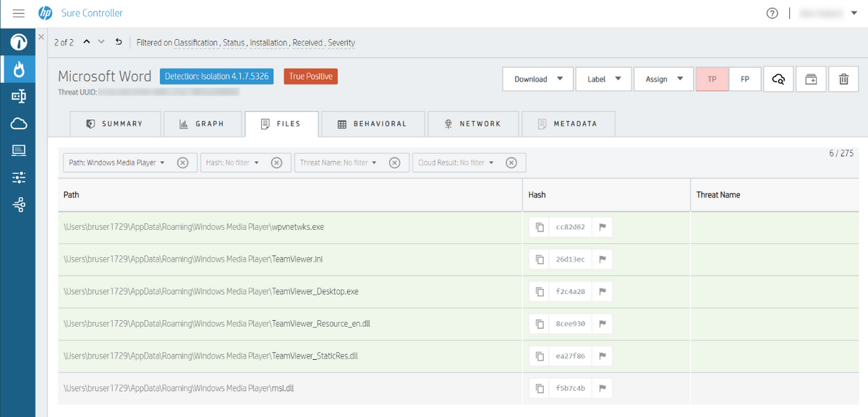This screenshot has width=868, height=417.
Task: Click the Classification filter link
Action: click(x=196, y=43)
